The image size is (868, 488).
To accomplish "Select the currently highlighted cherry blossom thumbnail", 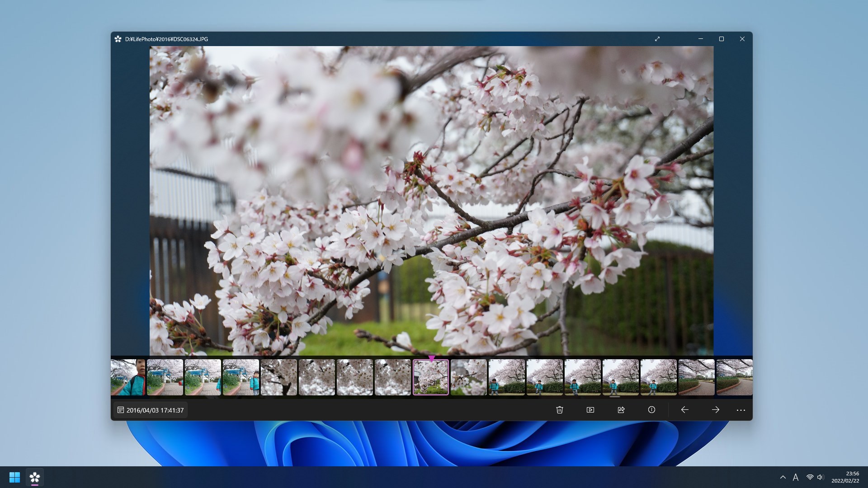I will pos(430,377).
